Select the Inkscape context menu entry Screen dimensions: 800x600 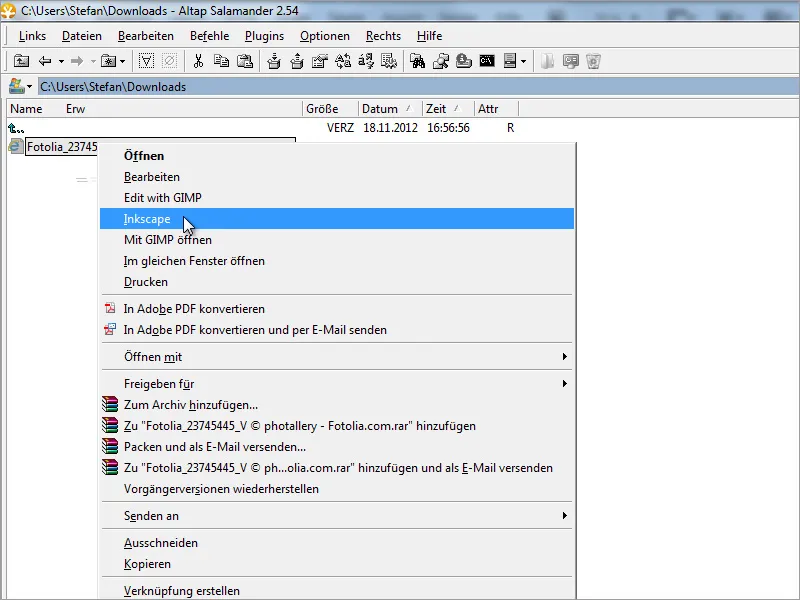pyautogui.click(x=337, y=219)
